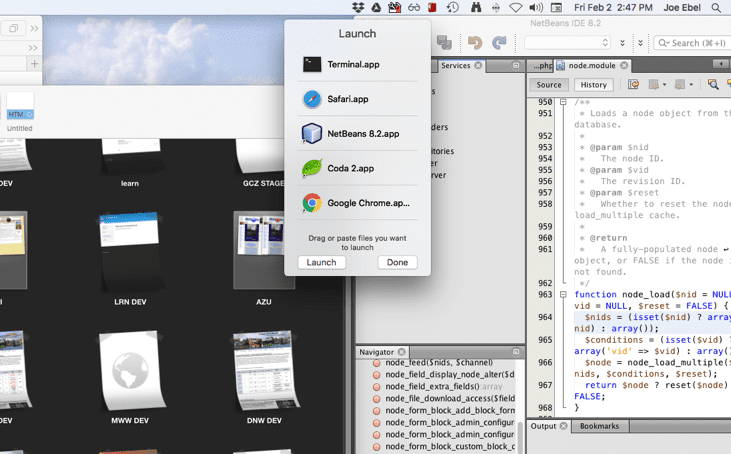Minimize the Services panel group

coord(516,65)
